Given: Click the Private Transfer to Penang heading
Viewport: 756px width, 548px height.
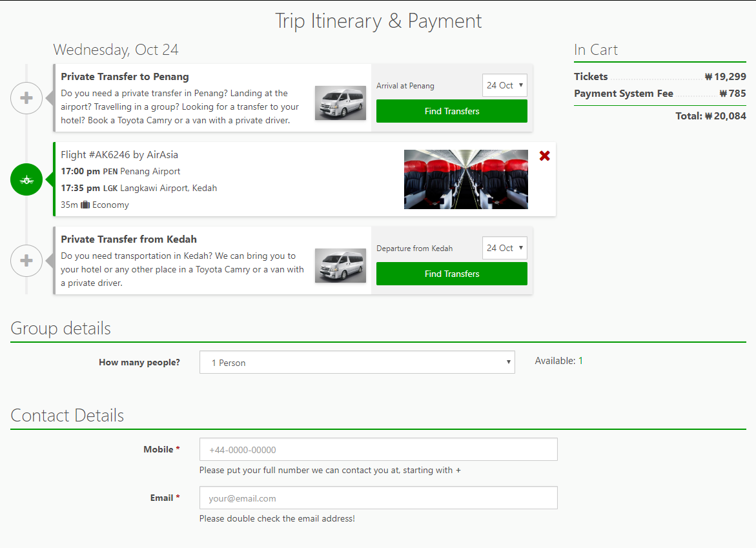Looking at the screenshot, I should (125, 77).
